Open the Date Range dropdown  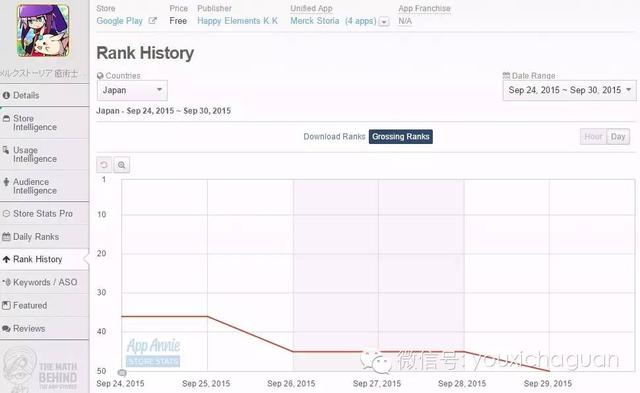569,90
